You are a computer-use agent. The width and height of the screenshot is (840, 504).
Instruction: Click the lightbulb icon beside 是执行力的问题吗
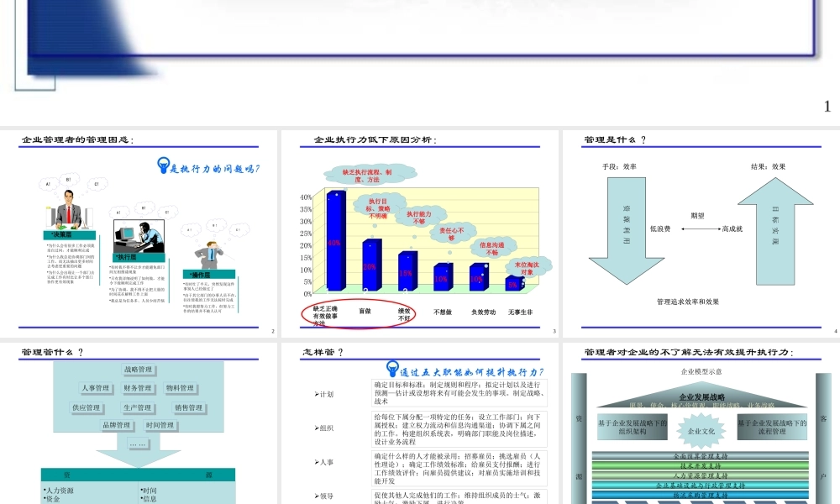coord(163,165)
